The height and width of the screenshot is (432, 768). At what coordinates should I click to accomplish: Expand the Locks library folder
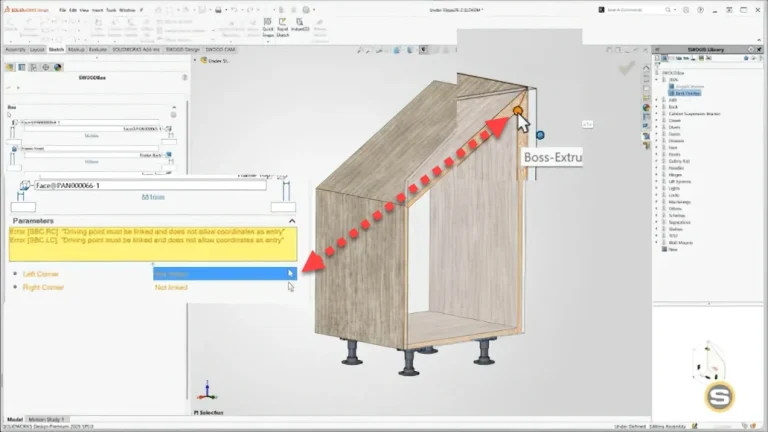[657, 195]
